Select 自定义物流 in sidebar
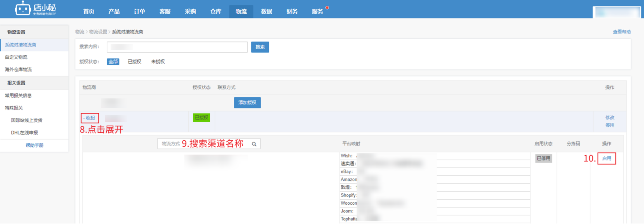 click(16, 57)
